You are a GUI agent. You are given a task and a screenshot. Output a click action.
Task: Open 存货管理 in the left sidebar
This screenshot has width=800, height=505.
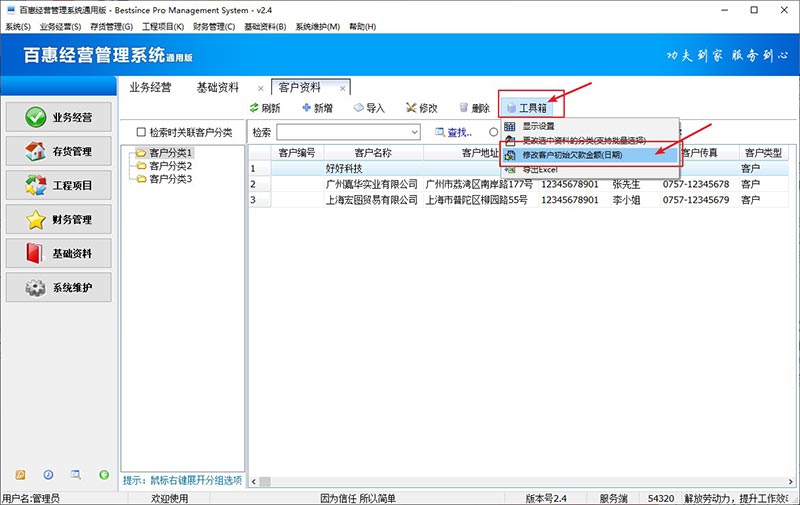tap(59, 151)
